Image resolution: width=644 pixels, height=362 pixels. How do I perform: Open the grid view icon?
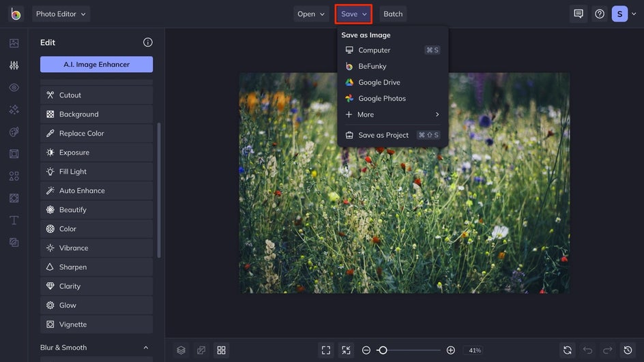221,350
